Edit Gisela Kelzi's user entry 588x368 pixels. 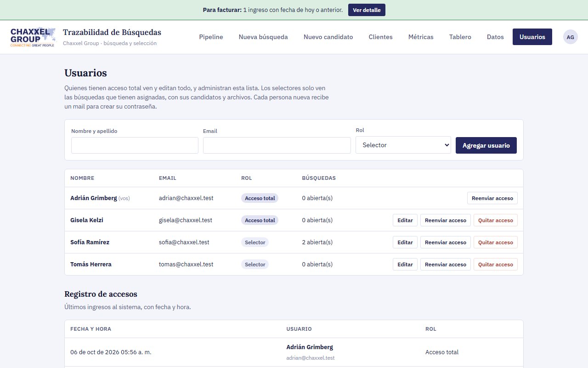click(x=405, y=220)
